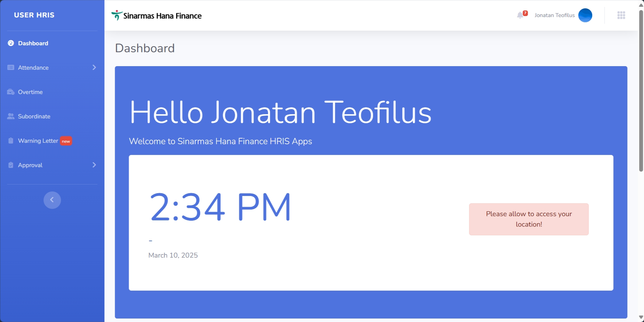Screen dimensions: 644x322
Task: Collapse the sidebar with the round arrow button
Action: pyautogui.click(x=52, y=200)
